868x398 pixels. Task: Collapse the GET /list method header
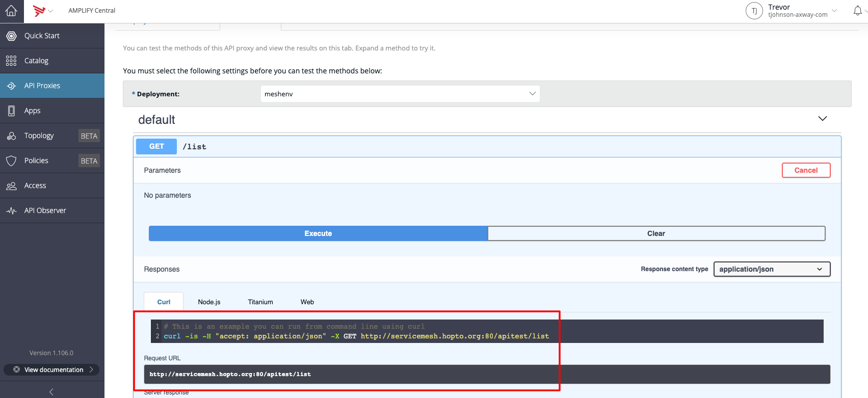(x=487, y=146)
